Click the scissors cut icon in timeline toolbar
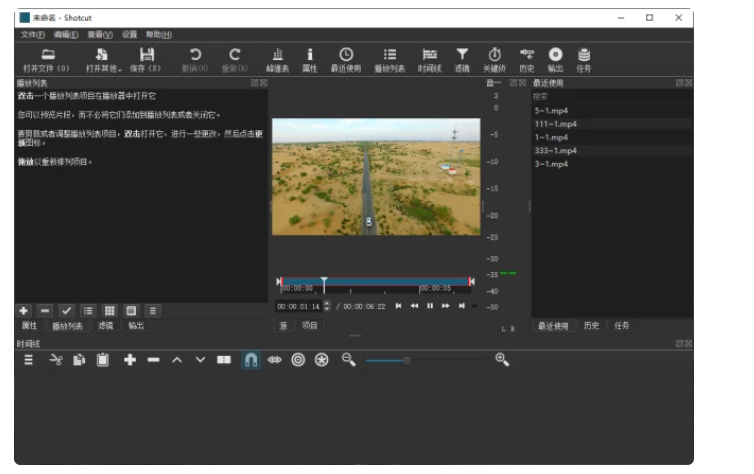 [x=56, y=360]
